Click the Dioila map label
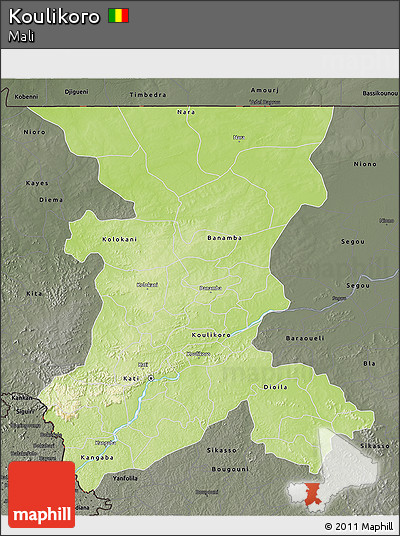This screenshot has width=400, height=536. pyautogui.click(x=275, y=387)
